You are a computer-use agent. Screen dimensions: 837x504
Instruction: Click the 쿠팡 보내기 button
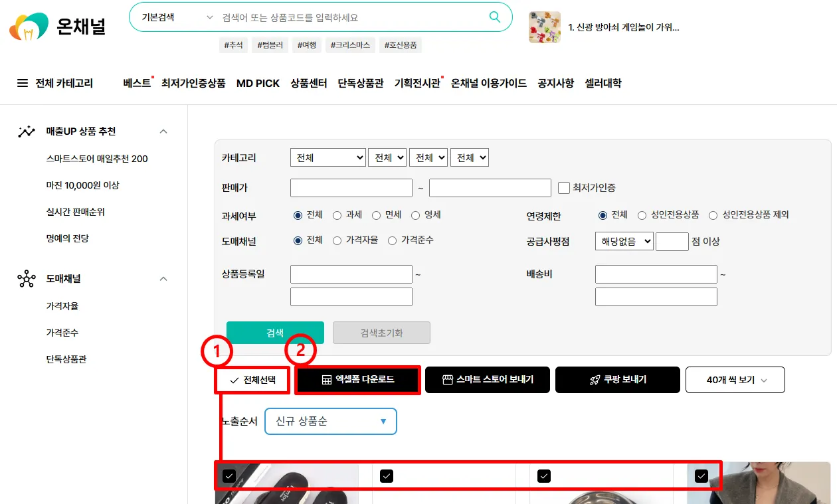click(x=618, y=380)
